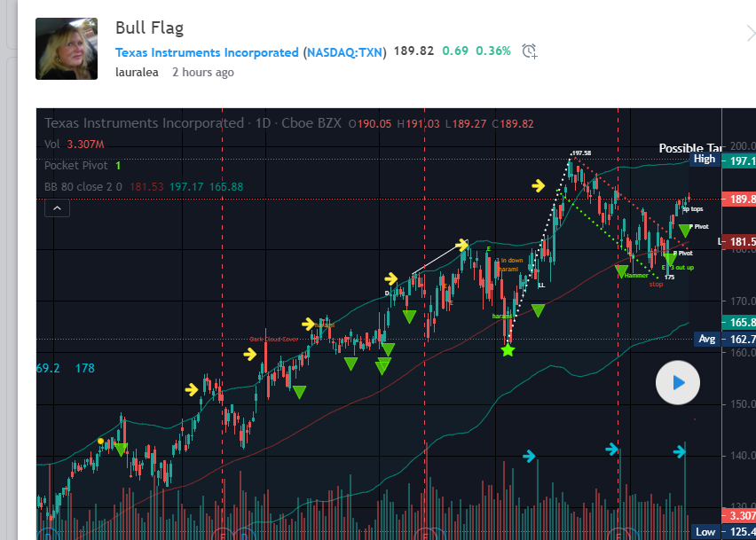The height and width of the screenshot is (540, 756).
Task: Click the red 189.8 current price tag
Action: [x=740, y=200]
